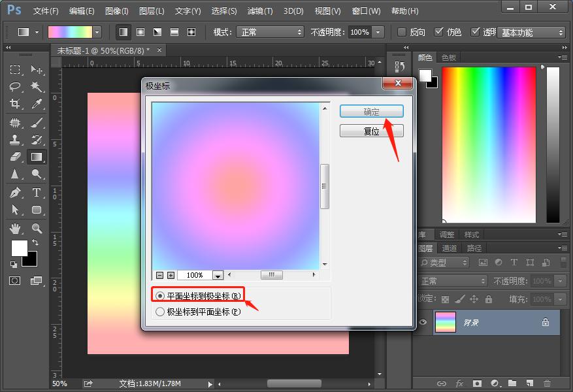Select the Horizontal Type tool

pos(37,192)
